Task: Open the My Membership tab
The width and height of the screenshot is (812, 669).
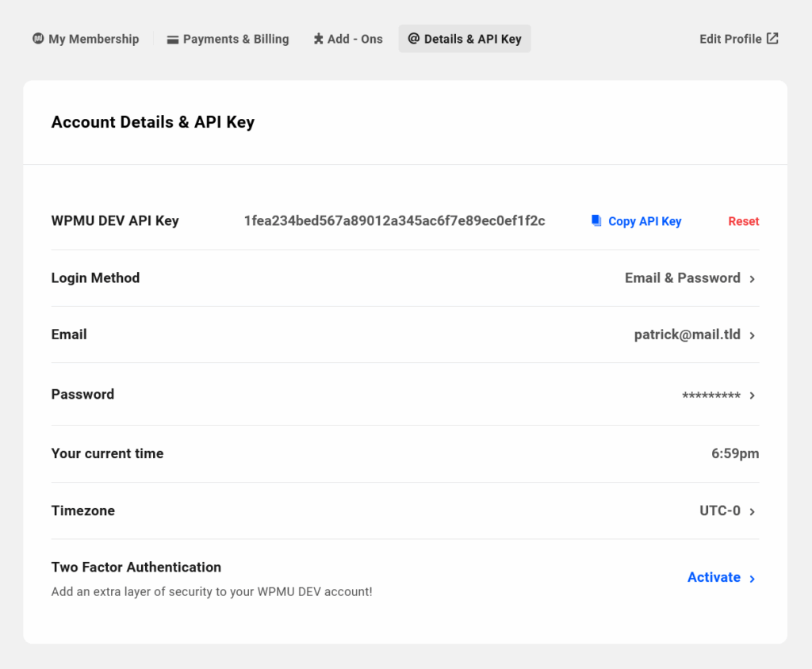Action: 86,39
